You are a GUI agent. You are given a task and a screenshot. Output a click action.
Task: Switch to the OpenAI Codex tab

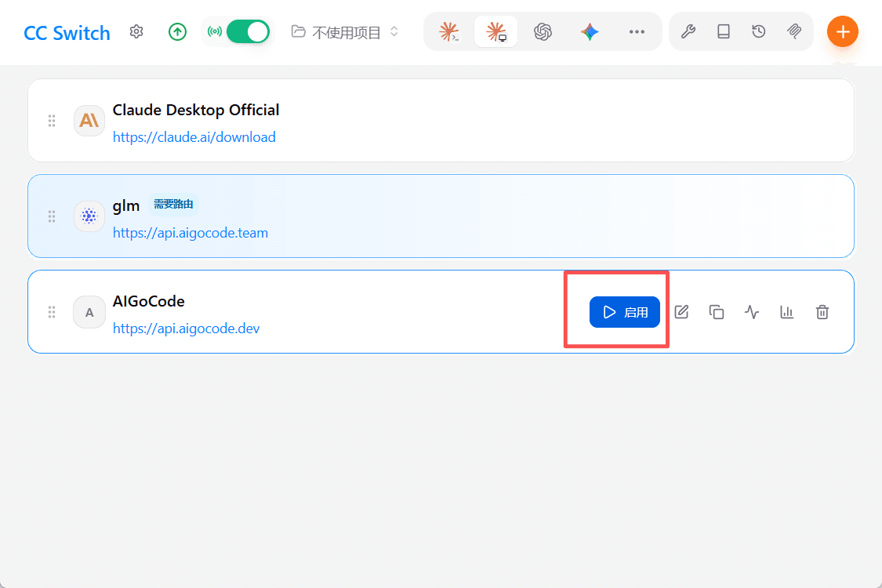(543, 32)
